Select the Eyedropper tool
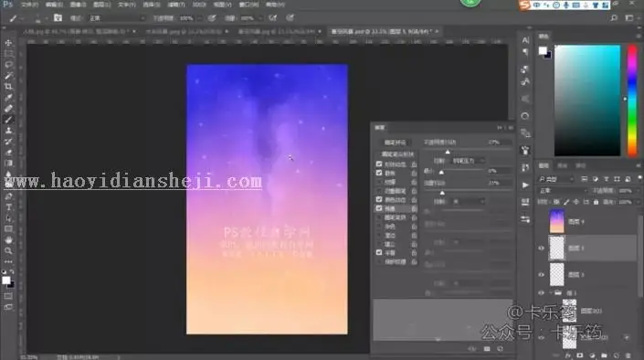The height and width of the screenshot is (360, 644). [8, 98]
